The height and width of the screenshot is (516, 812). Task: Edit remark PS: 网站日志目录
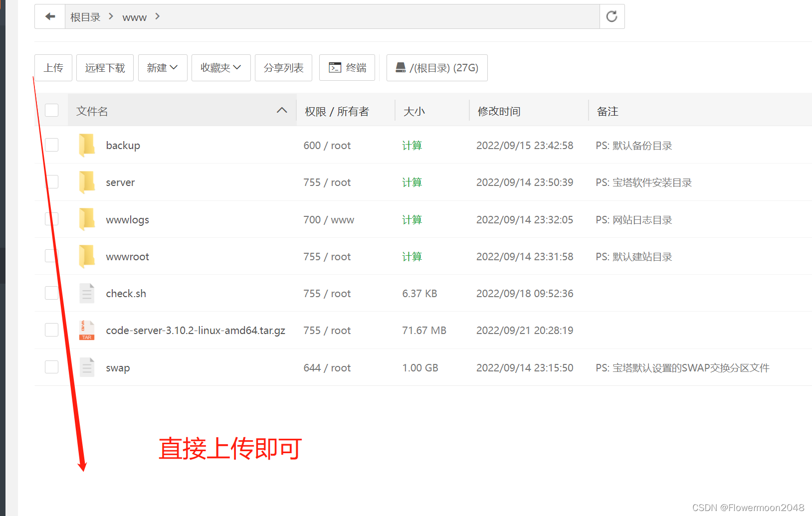point(634,220)
